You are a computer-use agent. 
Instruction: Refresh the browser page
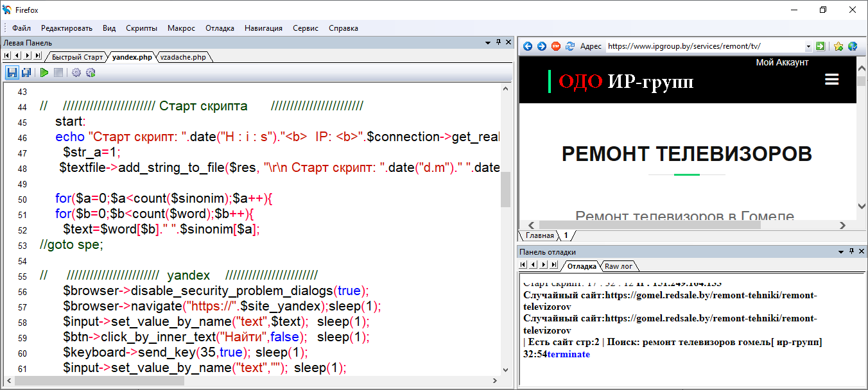coord(569,46)
